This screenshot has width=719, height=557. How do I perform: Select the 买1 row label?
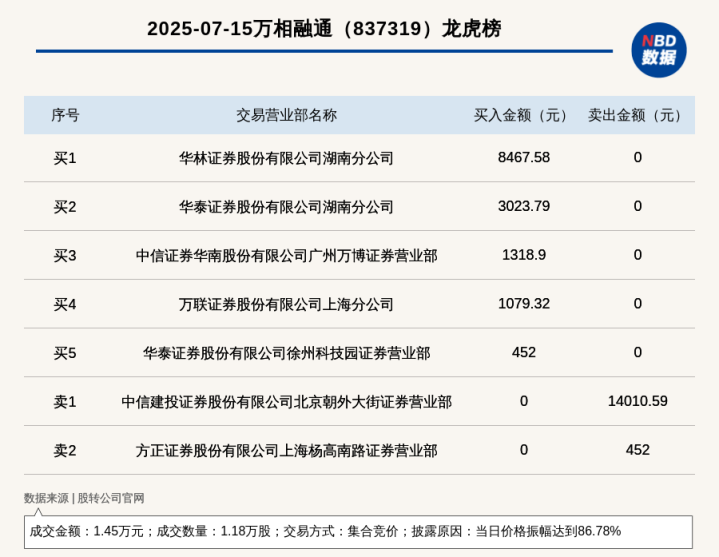coord(65,158)
